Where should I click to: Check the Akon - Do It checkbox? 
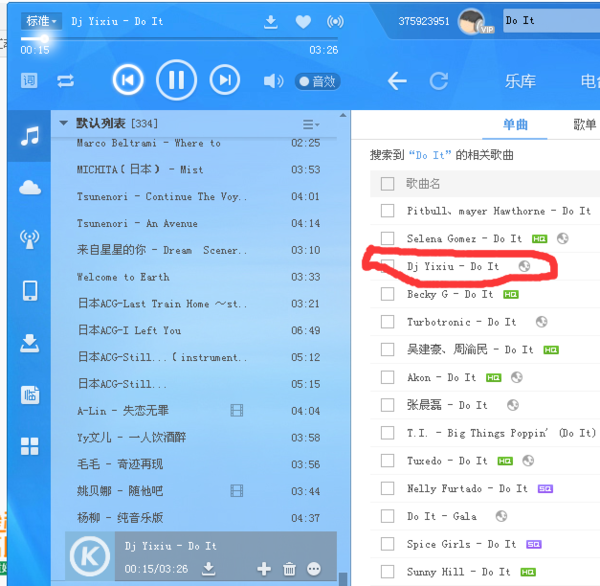tap(387, 377)
